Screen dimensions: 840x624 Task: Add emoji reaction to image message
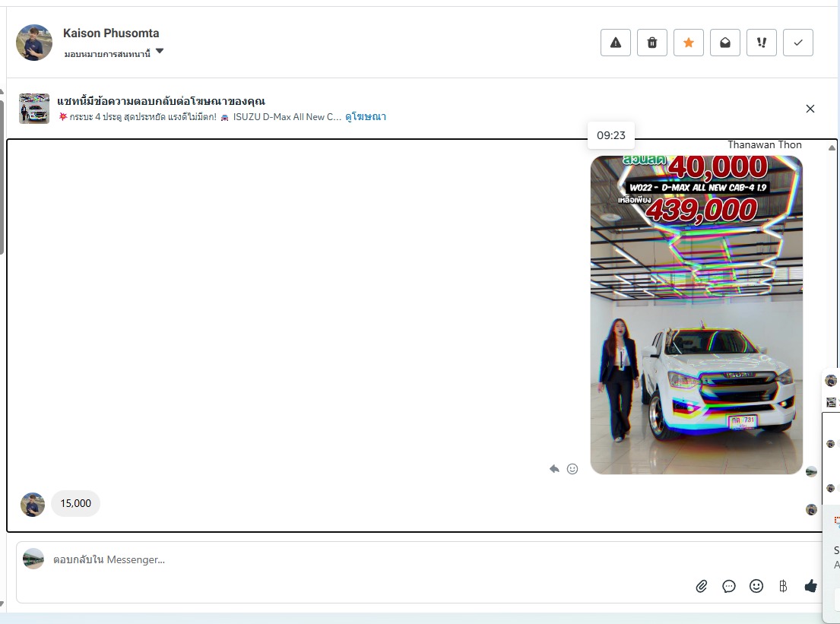click(x=572, y=469)
